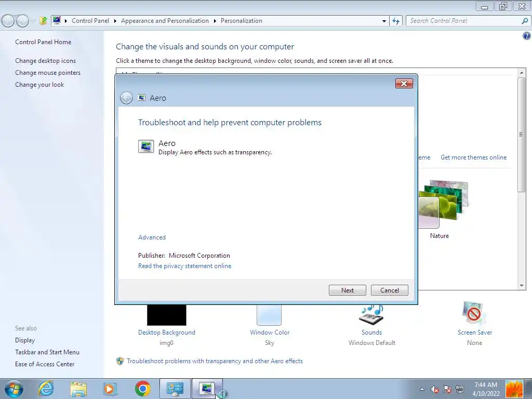Open Windows Explorer from taskbar

(x=78, y=389)
